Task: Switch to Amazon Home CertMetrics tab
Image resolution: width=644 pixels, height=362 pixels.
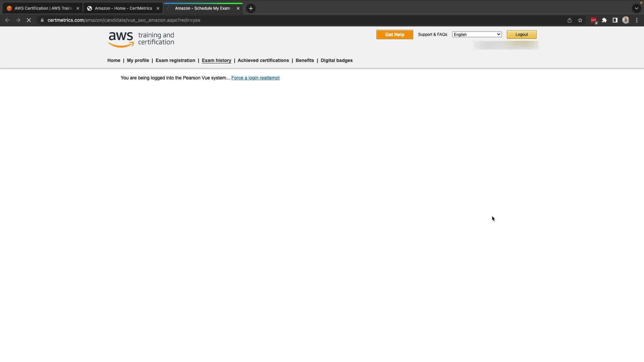Action: [123, 8]
